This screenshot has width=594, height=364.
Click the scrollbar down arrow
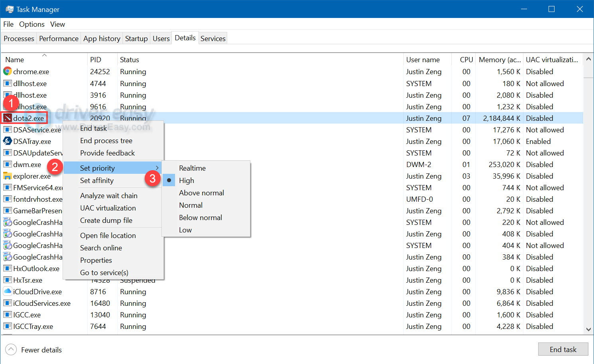[x=588, y=329]
